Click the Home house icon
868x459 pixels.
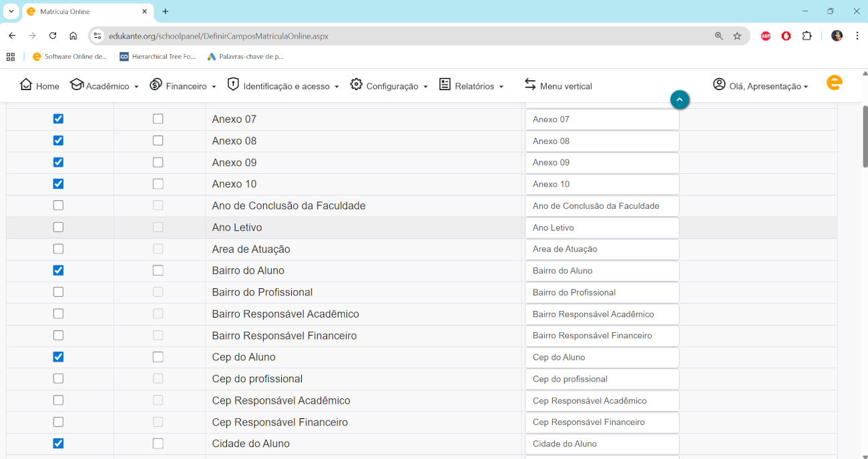pos(26,85)
